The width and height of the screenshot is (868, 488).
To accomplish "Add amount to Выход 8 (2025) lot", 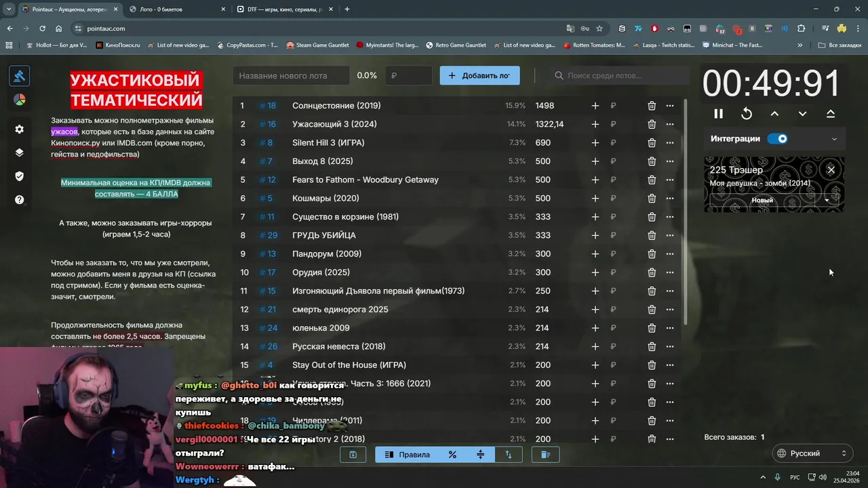I will 595,161.
